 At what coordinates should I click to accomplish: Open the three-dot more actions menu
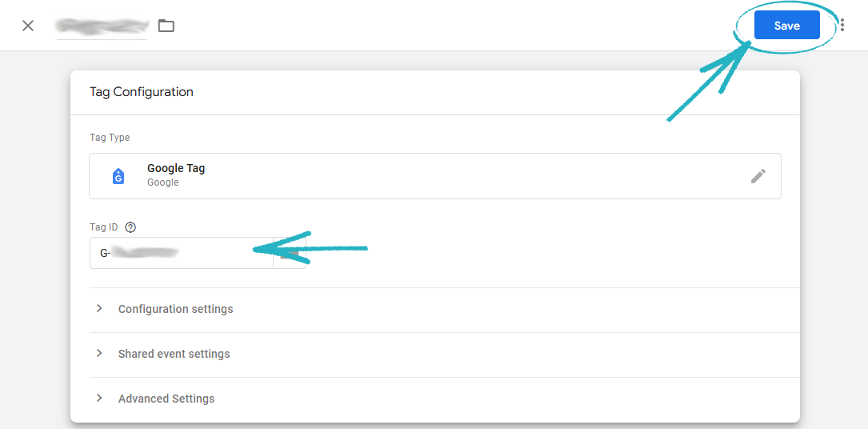842,26
